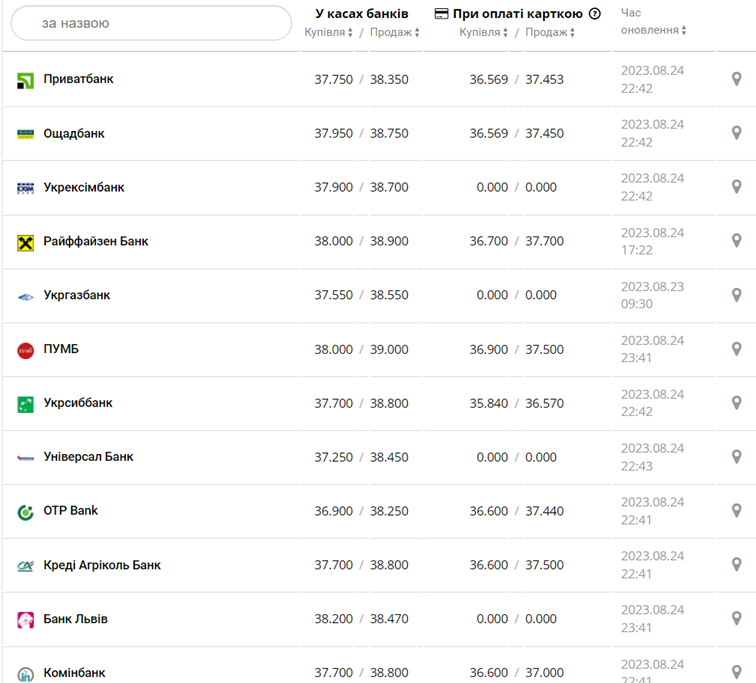756x683 pixels.
Task: Open the map pin for Ukreximbank
Action: pos(736,187)
